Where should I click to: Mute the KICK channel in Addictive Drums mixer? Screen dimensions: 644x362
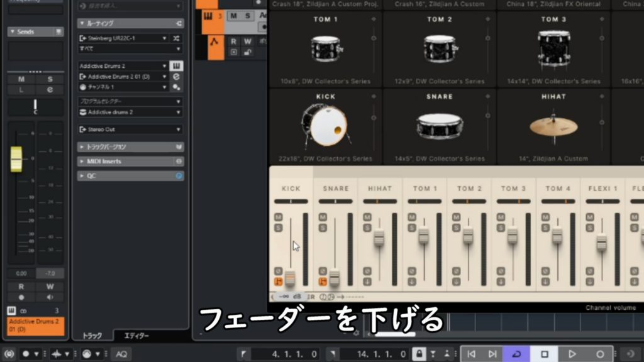[278, 217]
